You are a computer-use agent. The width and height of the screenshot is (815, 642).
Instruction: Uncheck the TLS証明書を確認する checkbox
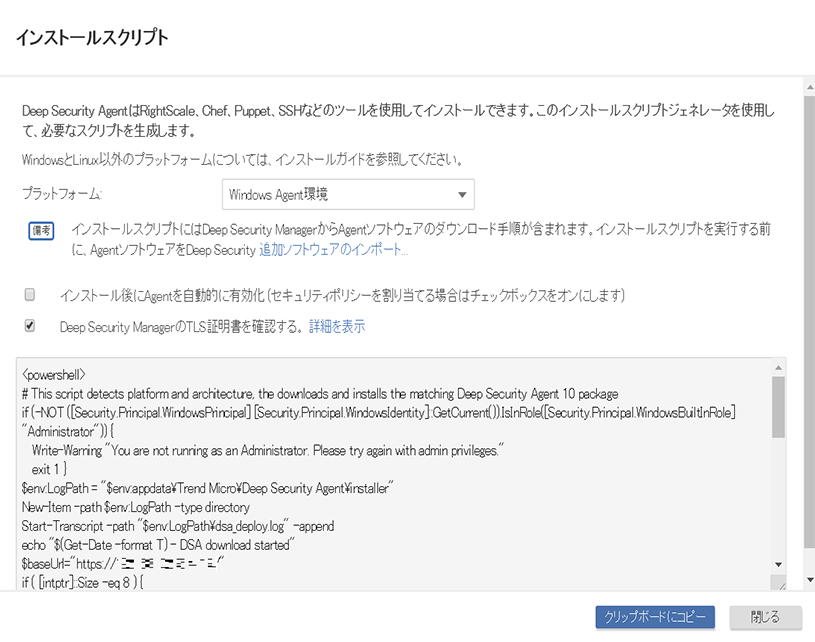click(x=30, y=325)
